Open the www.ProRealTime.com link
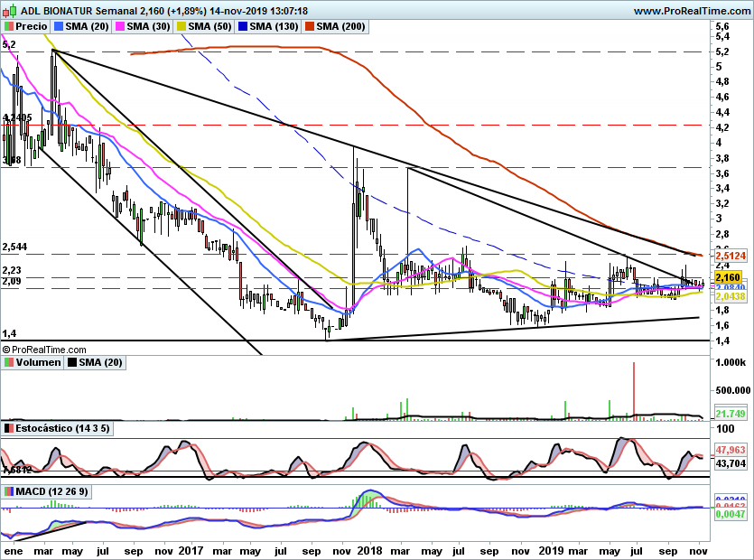The height and width of the screenshot is (560, 754). 693,11
